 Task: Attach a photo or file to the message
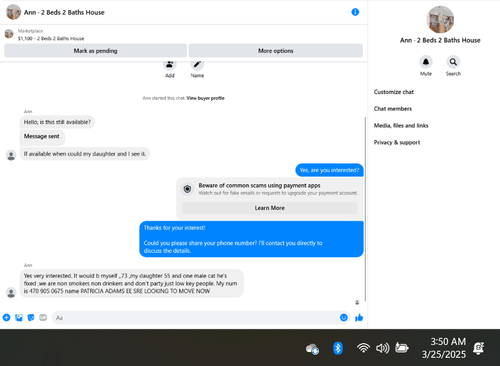click(19, 317)
